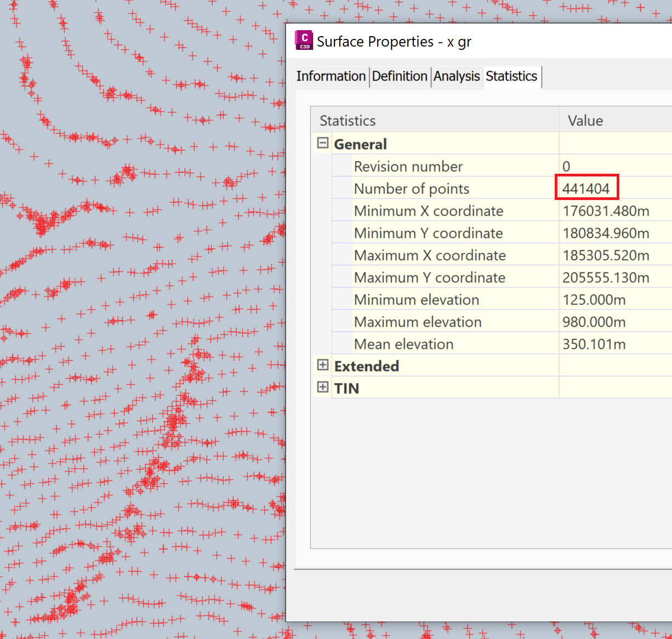
Task: Click the Value column header
Action: coord(584,120)
